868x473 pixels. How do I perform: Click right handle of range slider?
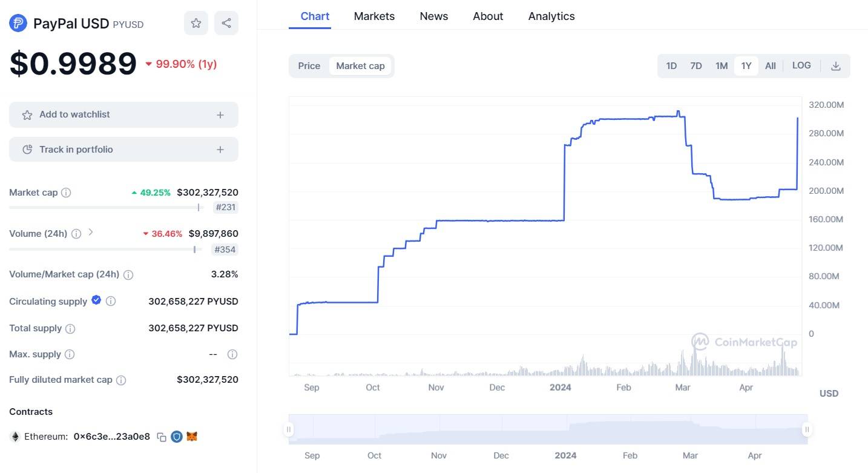click(807, 429)
